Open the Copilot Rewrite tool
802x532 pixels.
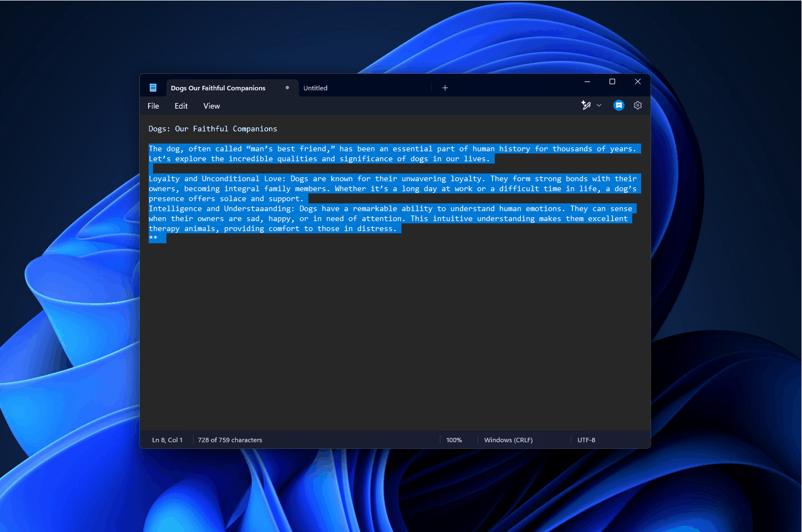pos(586,105)
